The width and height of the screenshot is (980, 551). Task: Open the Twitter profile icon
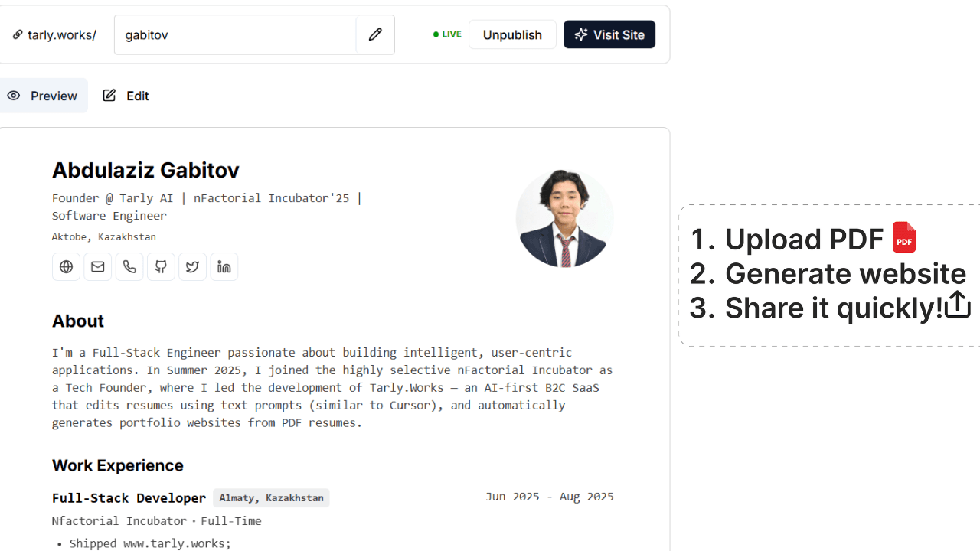[x=192, y=266]
